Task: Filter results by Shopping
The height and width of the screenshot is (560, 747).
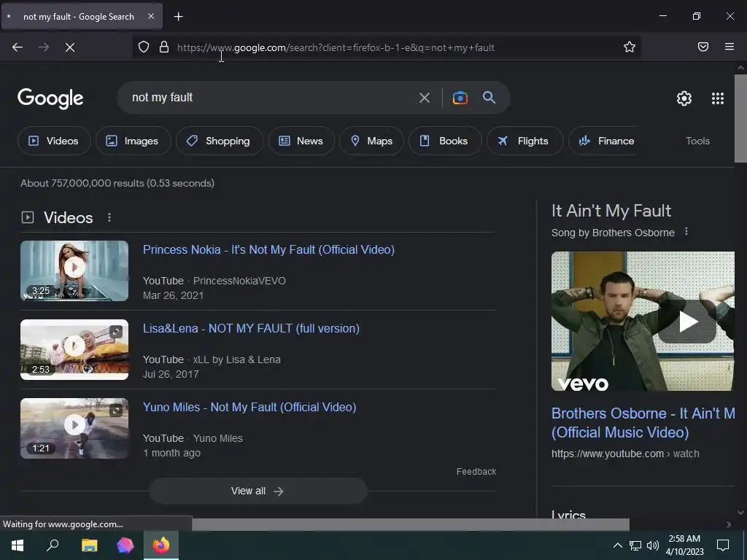Action: [219, 141]
